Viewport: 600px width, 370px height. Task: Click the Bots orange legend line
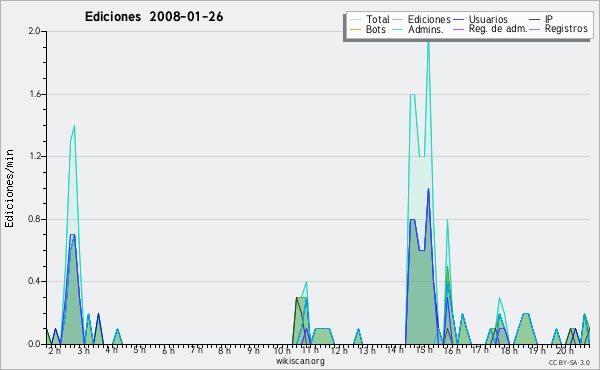(355, 29)
